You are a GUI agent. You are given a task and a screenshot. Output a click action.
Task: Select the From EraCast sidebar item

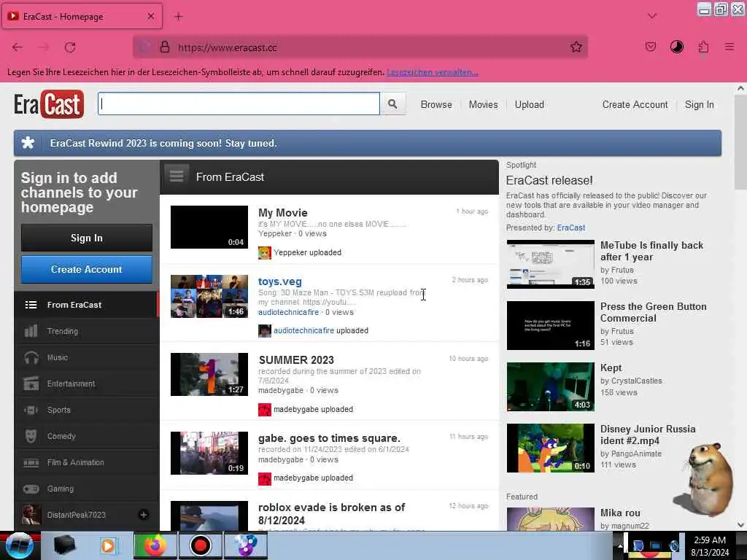(x=86, y=305)
